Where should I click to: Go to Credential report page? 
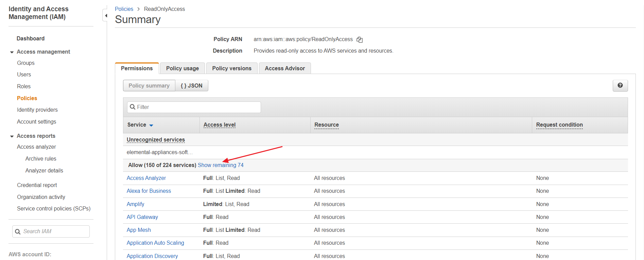(37, 185)
